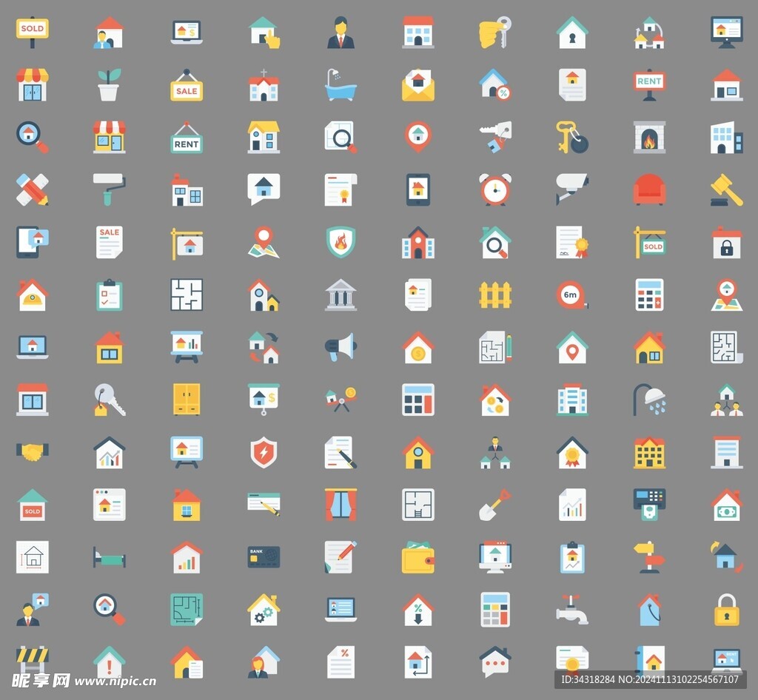Select the red armchair icon
The image size is (758, 700).
649,189
